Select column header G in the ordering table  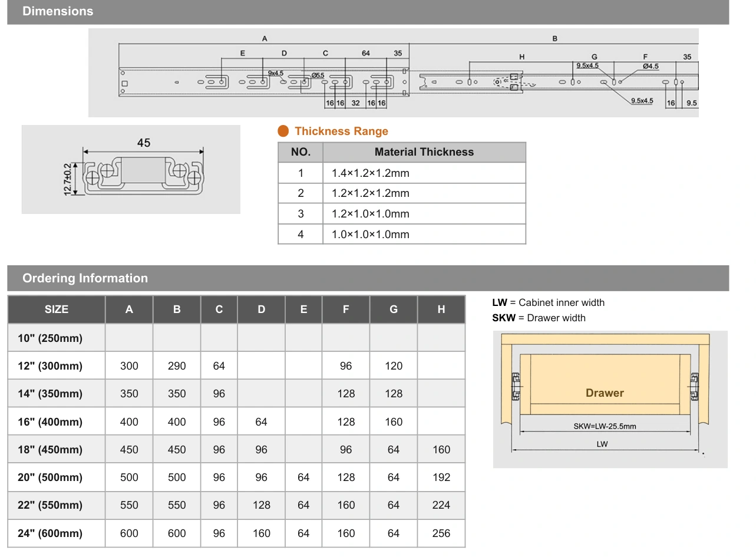coord(394,309)
